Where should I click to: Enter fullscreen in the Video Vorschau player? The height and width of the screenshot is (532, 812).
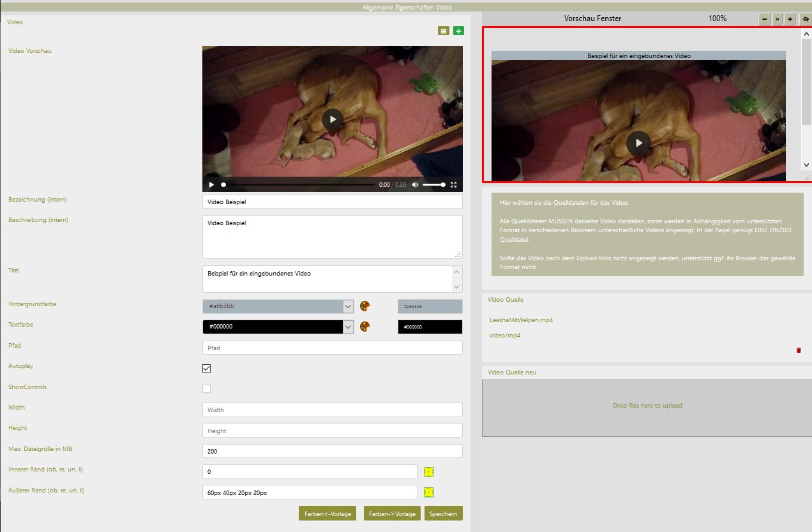(454, 185)
